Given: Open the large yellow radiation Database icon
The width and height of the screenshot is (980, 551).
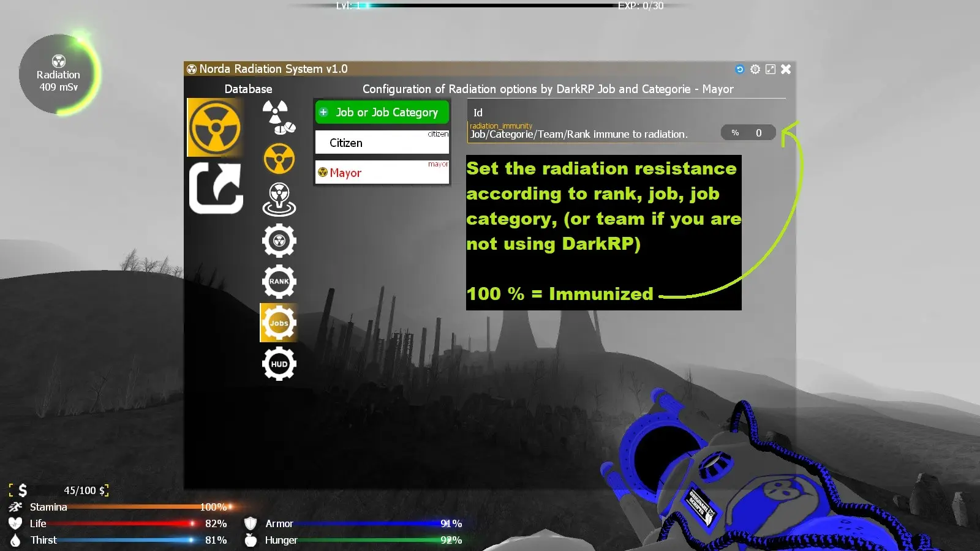Looking at the screenshot, I should pos(215,127).
